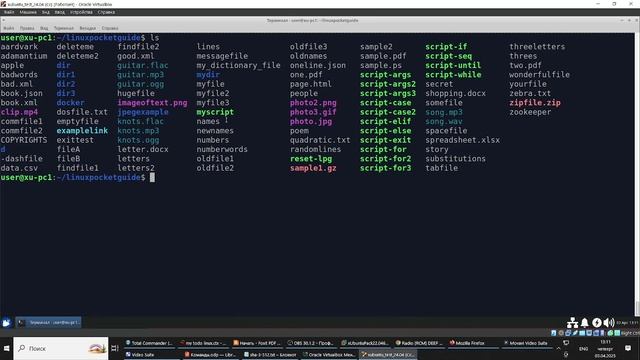Open the Xfce whisker menu mouse icon
The width and height of the screenshot is (640, 360).
point(7,322)
